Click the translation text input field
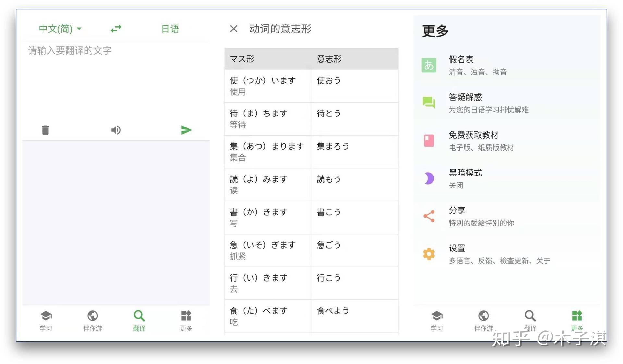 116,81
